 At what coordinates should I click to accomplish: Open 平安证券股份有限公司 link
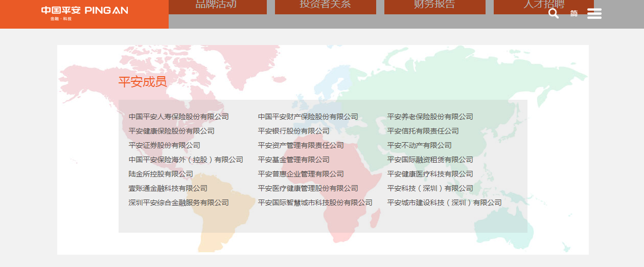(x=165, y=145)
